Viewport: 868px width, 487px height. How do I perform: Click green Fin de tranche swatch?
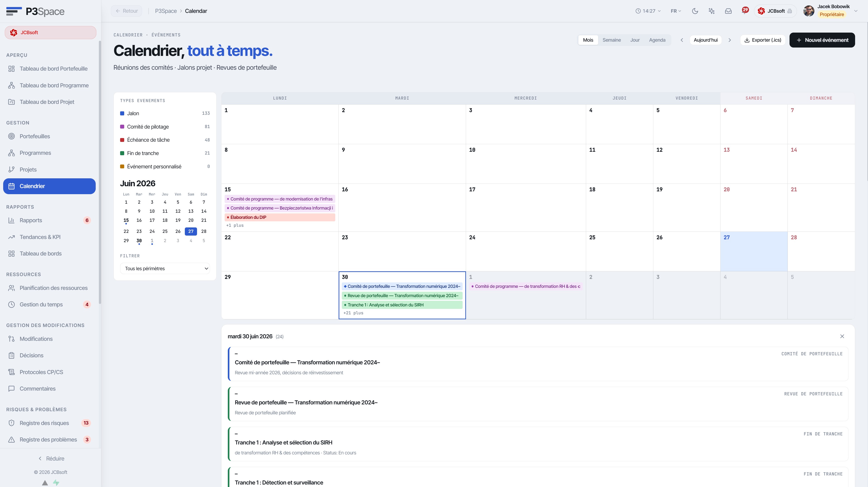[122, 153]
